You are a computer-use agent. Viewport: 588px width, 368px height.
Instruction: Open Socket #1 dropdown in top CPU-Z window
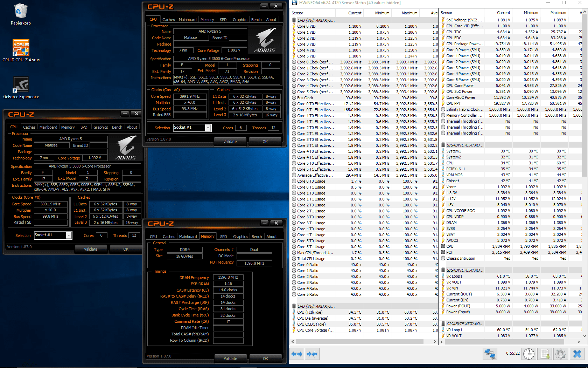tap(208, 128)
